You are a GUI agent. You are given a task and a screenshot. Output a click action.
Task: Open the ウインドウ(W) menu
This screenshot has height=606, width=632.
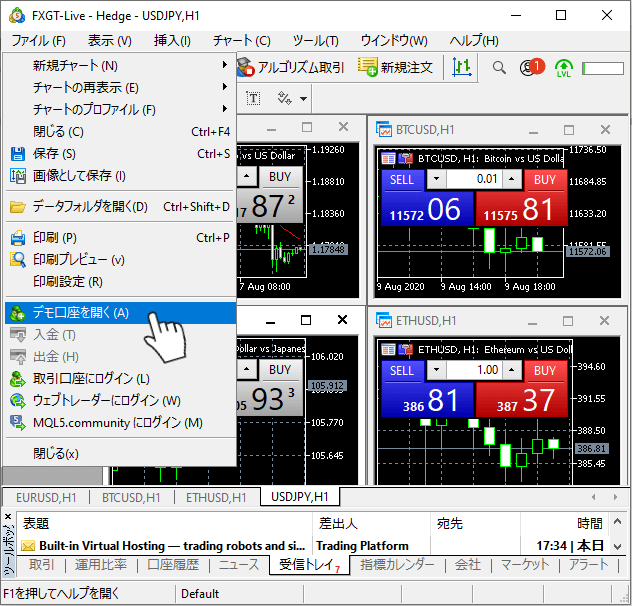click(394, 41)
